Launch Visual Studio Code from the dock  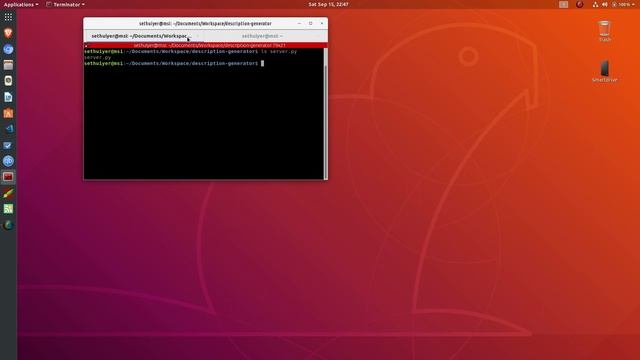(x=8, y=129)
